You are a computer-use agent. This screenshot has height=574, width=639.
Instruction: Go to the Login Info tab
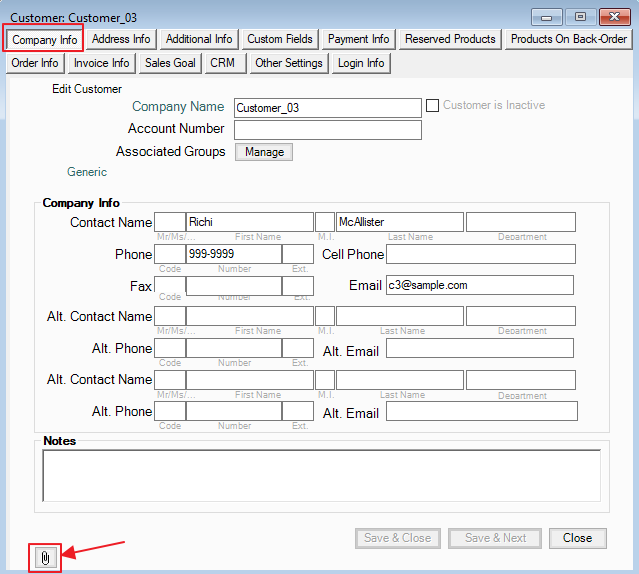361,63
